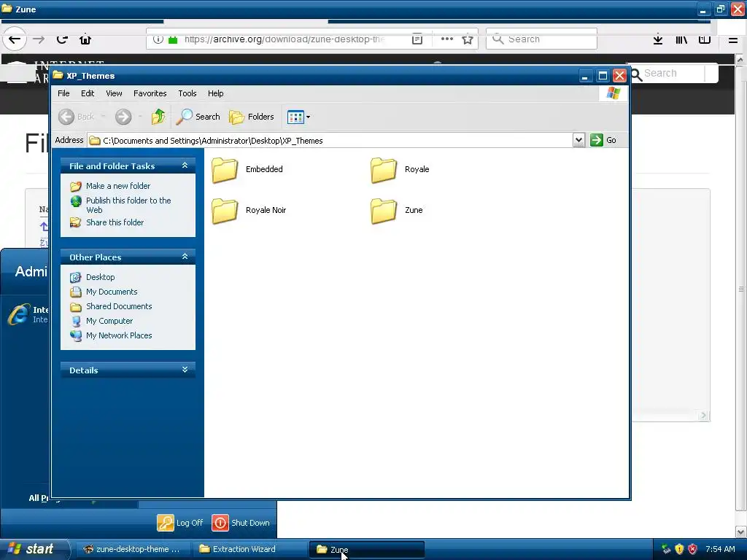
Task: Click the Internet Explorer icon in Start menu
Action: click(x=18, y=315)
